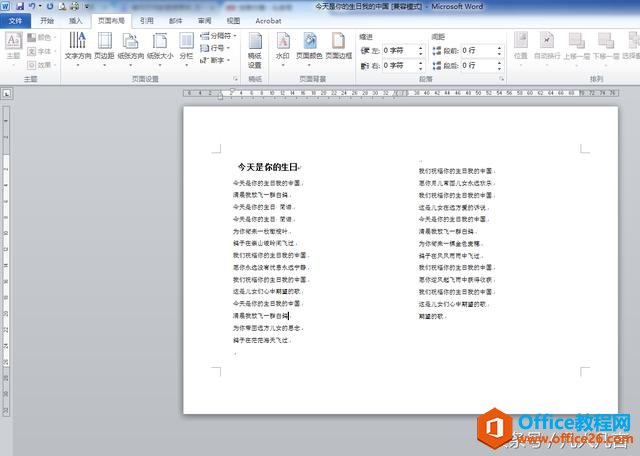Increase left indent with the up arrow
Viewport: 640px width, 456px height.
pyautogui.click(x=421, y=48)
